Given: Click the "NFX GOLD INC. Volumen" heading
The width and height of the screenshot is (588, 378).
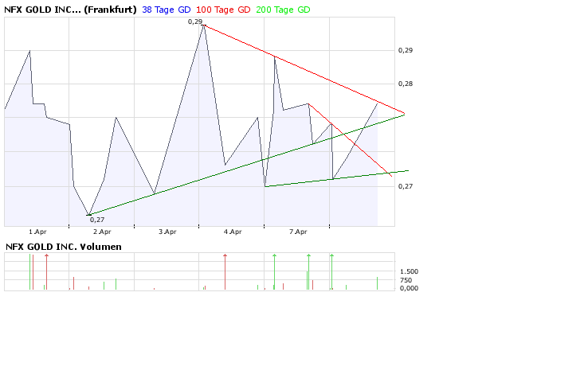Looking at the screenshot, I should (64, 247).
